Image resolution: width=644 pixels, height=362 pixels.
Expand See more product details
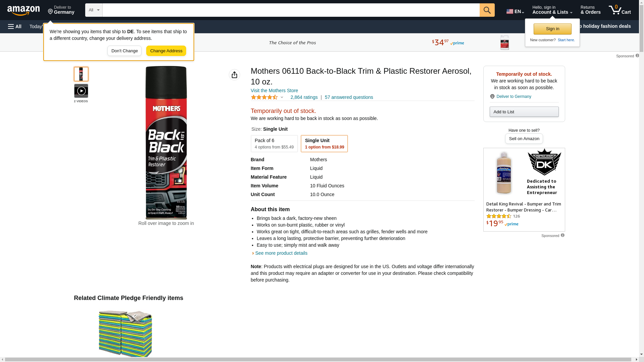pos(281,253)
